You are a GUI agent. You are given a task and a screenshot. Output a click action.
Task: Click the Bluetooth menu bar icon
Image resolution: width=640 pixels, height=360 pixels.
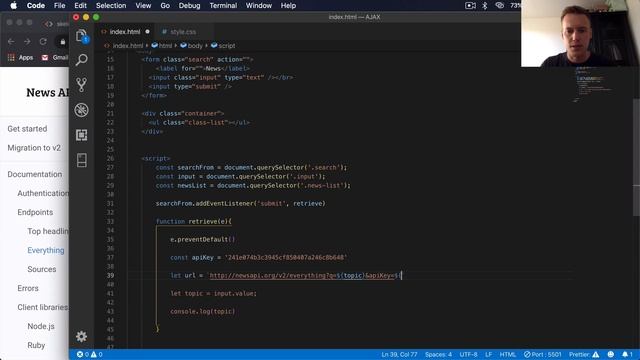click(484, 6)
